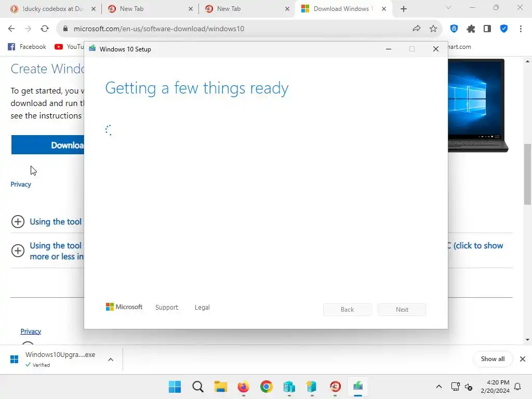Click the site lock icon in address bar
Image resolution: width=532 pixels, height=399 pixels.
65,29
